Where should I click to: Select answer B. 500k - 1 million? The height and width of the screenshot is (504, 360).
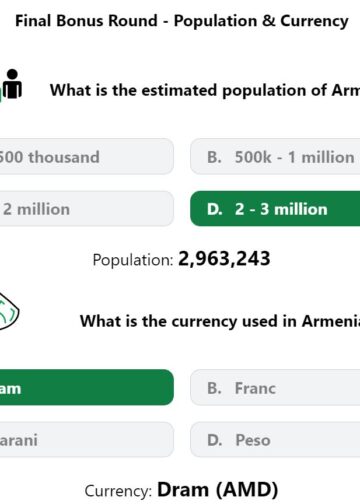[275, 157]
